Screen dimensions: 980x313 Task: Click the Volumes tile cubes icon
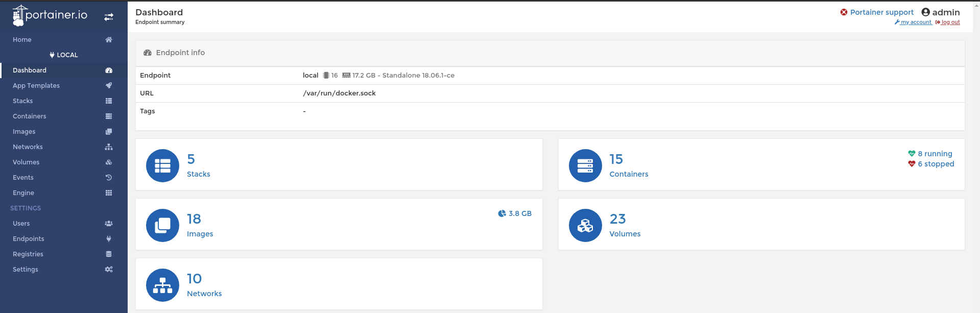tap(585, 225)
